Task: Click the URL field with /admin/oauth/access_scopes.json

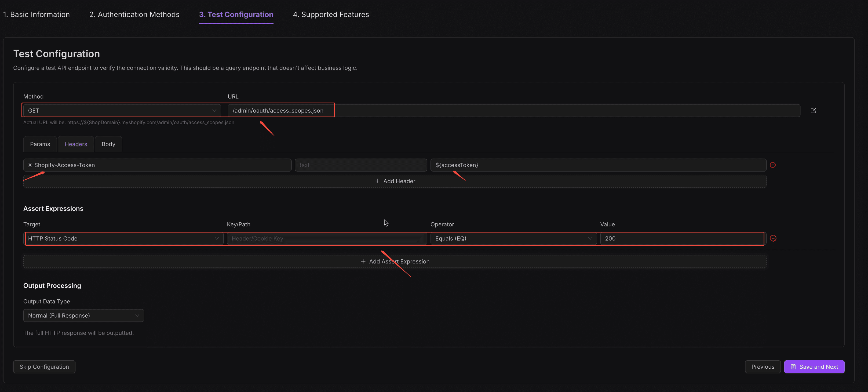Action: click(x=513, y=111)
